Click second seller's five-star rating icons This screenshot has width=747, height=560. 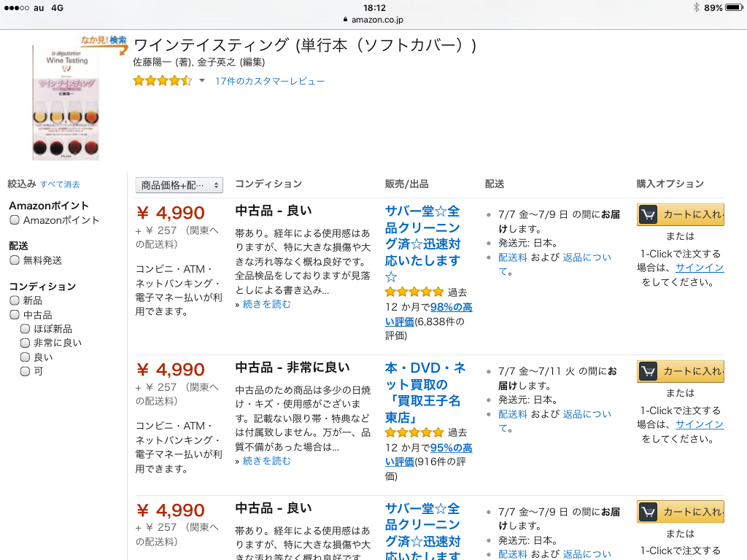(414, 432)
